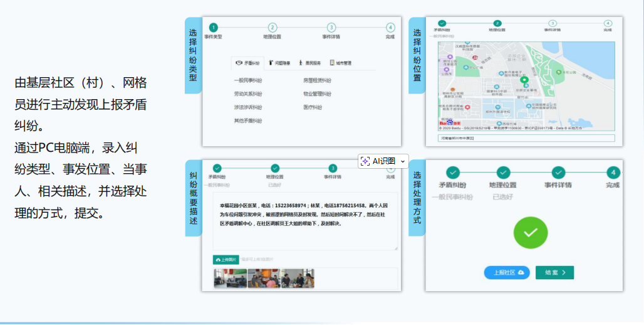Open the 矛盾纠纷 tab

(x=247, y=63)
